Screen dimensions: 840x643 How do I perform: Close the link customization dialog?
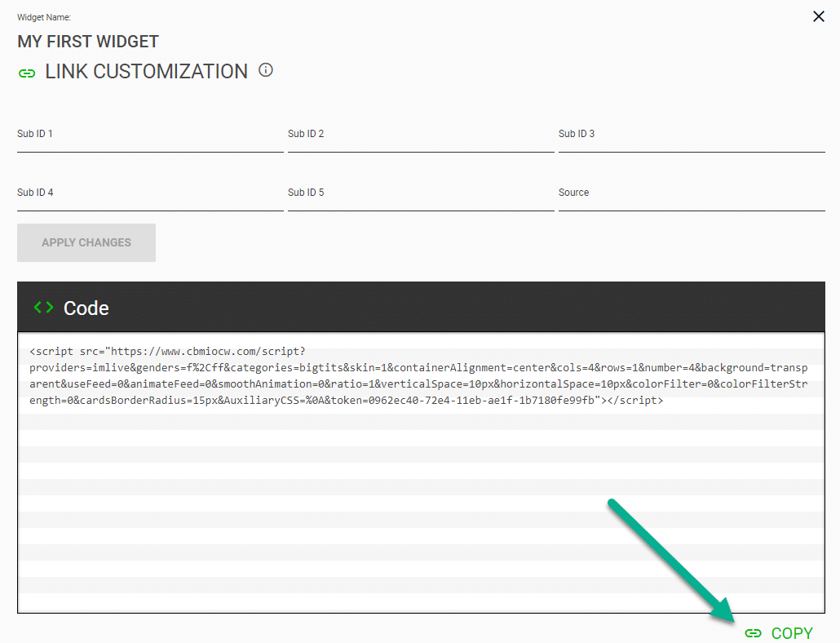coord(819,16)
